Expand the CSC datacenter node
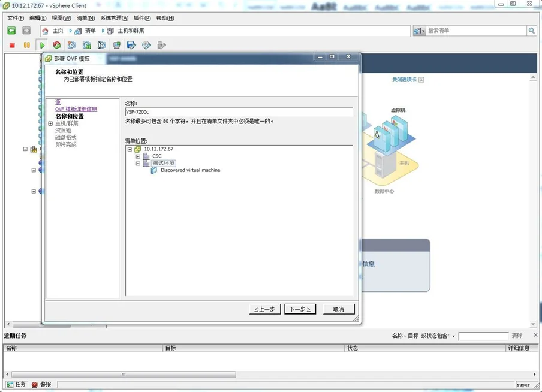 [138, 156]
